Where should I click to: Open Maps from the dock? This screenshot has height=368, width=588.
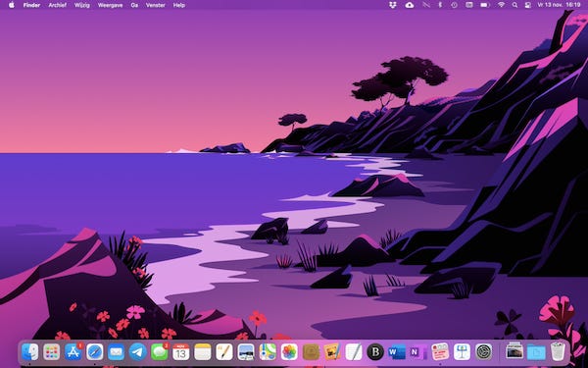(268, 352)
